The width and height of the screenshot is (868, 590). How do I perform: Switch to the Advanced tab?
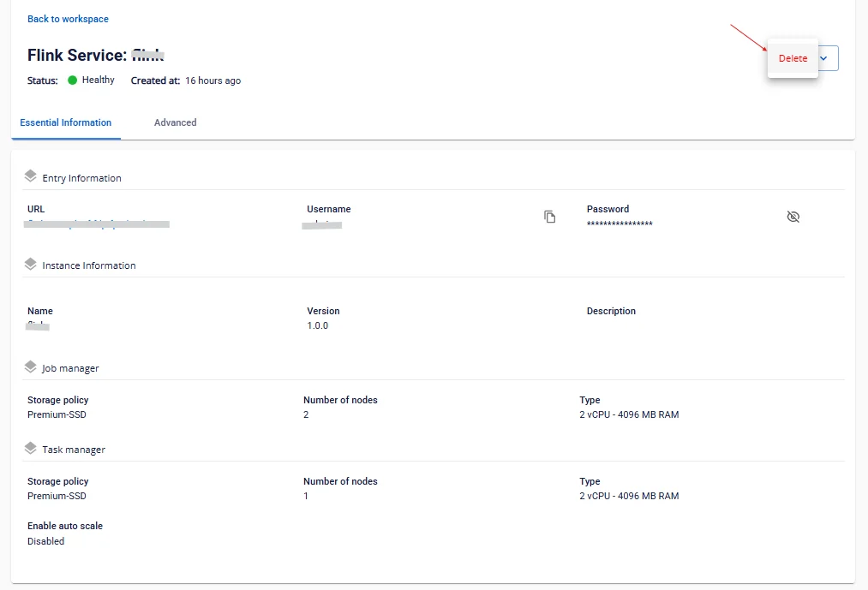(175, 122)
